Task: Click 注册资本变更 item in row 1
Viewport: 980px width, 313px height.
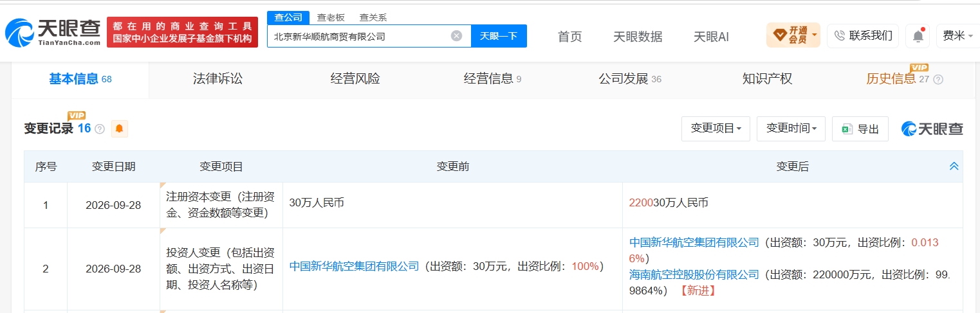Action: pos(221,204)
